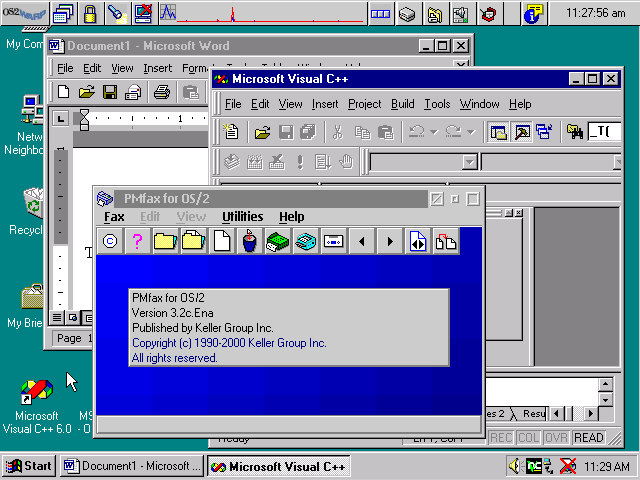Click the Stop Build icon in Visual C++
Screen dimensions: 640x480
tap(277, 162)
